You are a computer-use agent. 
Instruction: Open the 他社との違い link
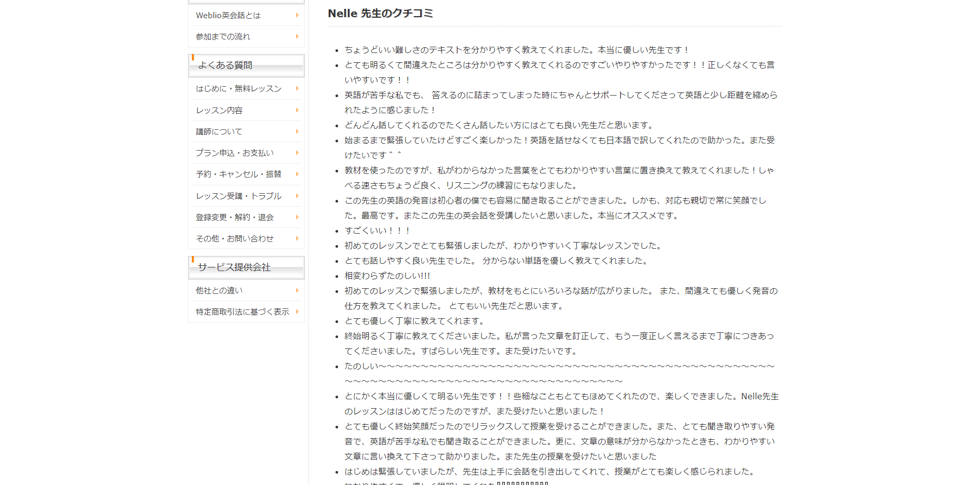pos(219,291)
